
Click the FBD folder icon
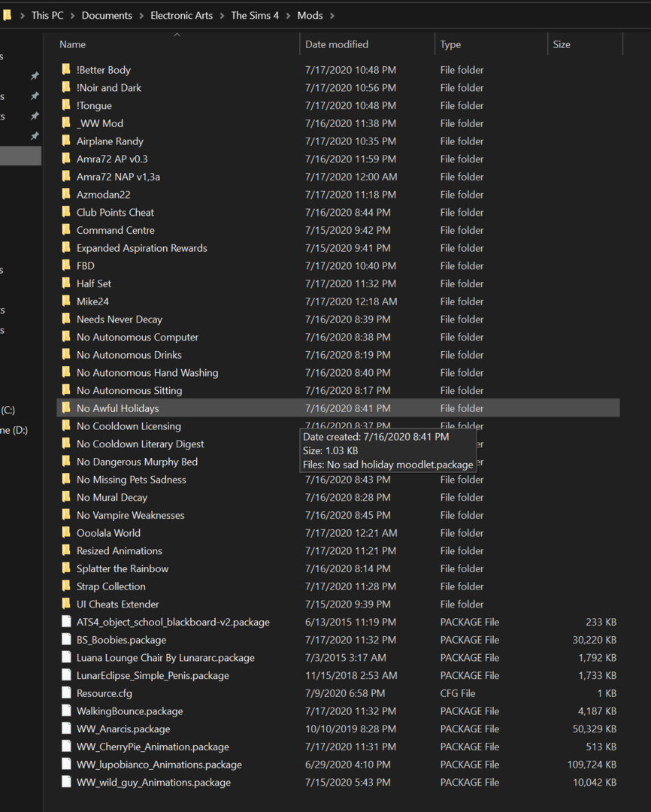(x=65, y=265)
